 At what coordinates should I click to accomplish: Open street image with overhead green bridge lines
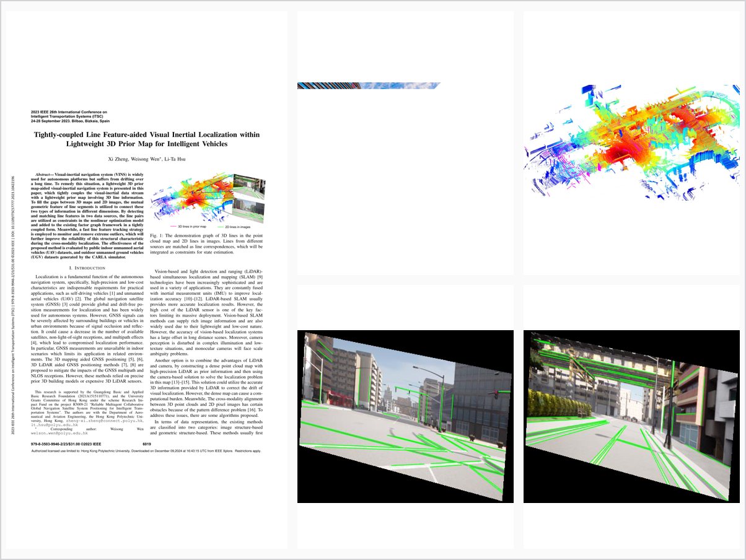pyautogui.click(x=631, y=416)
